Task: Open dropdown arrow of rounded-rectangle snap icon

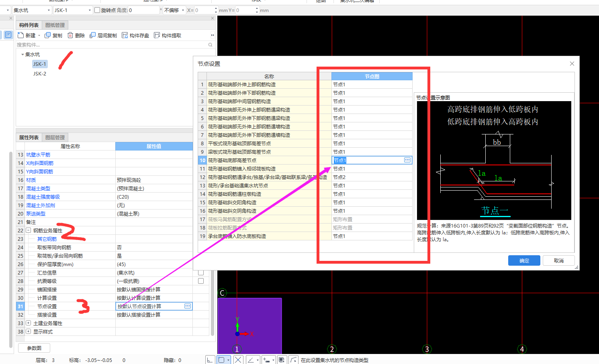Action: pos(228,360)
